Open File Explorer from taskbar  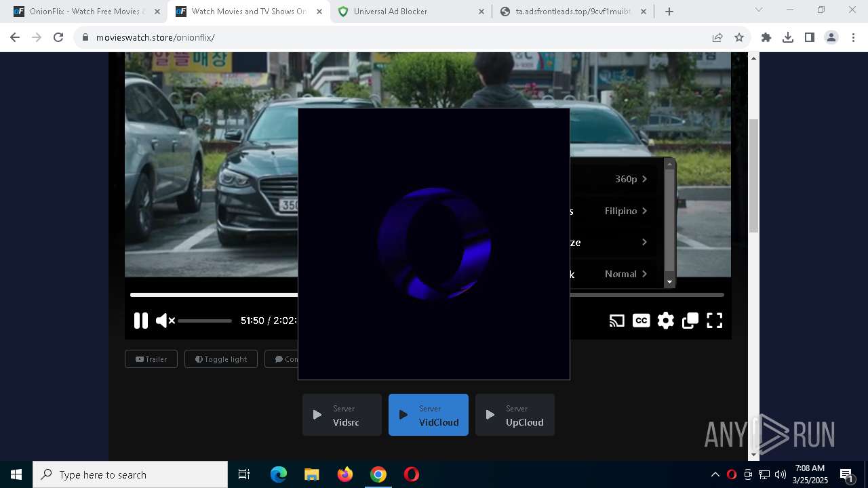pyautogui.click(x=311, y=474)
